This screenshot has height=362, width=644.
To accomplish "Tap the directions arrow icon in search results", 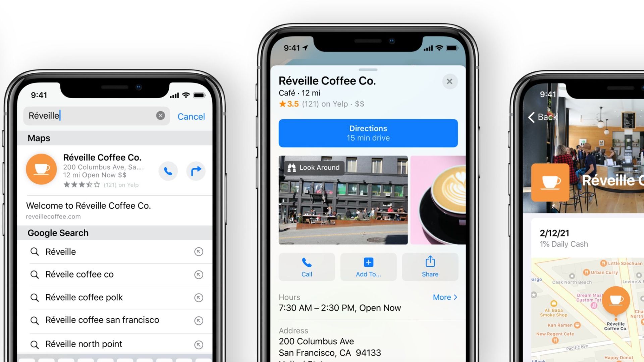I will pos(195,171).
